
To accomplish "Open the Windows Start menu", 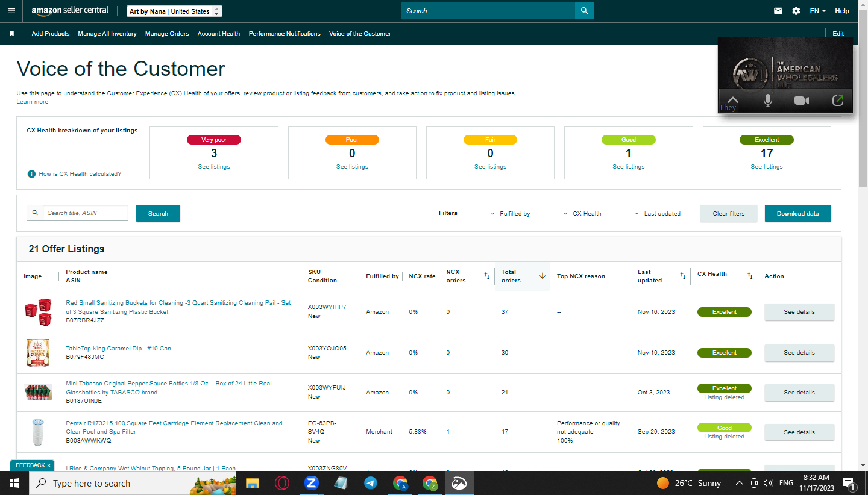I will (14, 483).
